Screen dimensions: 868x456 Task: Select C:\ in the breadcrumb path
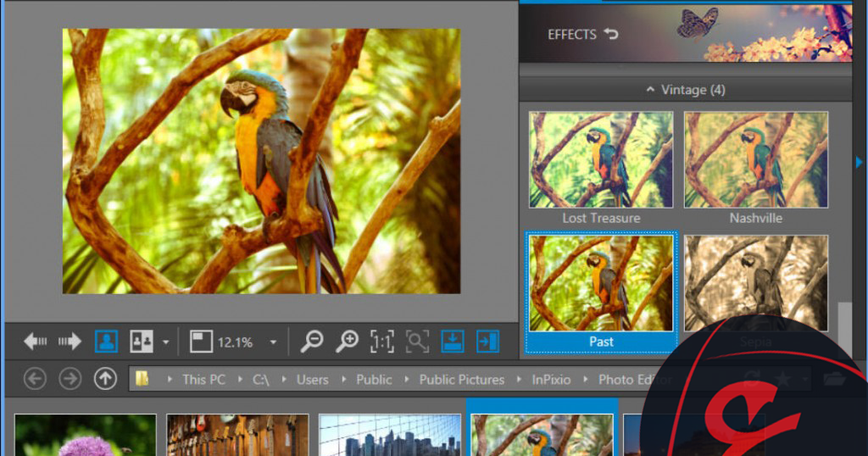[x=261, y=380]
